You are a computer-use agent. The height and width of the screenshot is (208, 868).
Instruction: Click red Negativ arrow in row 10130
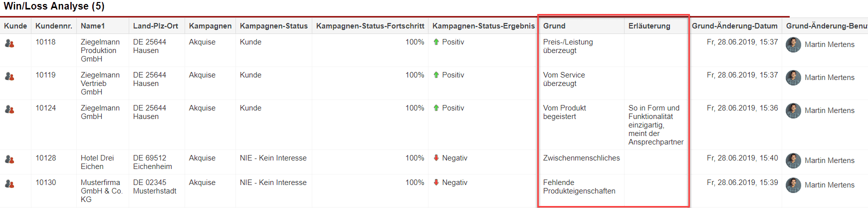click(436, 182)
